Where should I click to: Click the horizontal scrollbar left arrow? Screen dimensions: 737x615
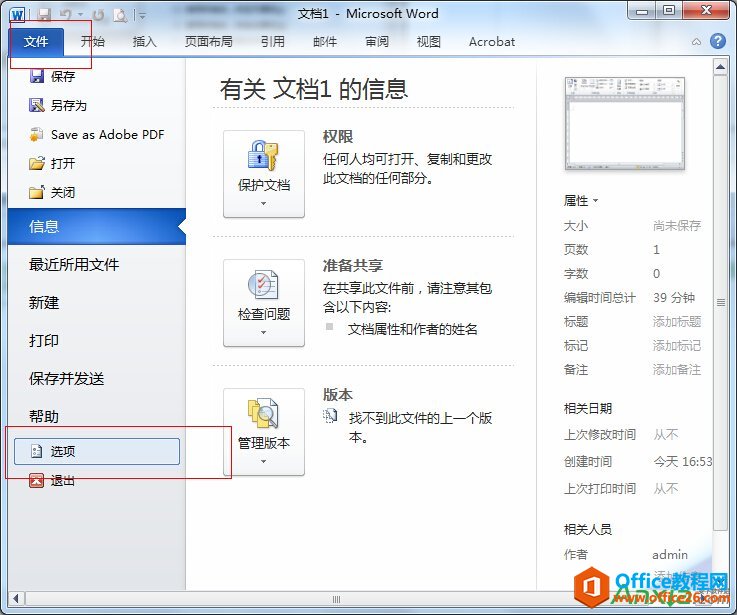(16, 599)
